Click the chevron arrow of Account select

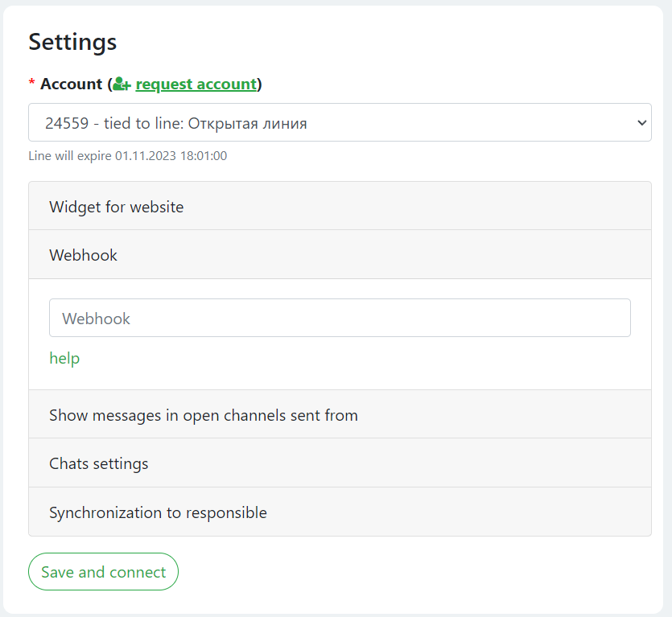tap(641, 123)
